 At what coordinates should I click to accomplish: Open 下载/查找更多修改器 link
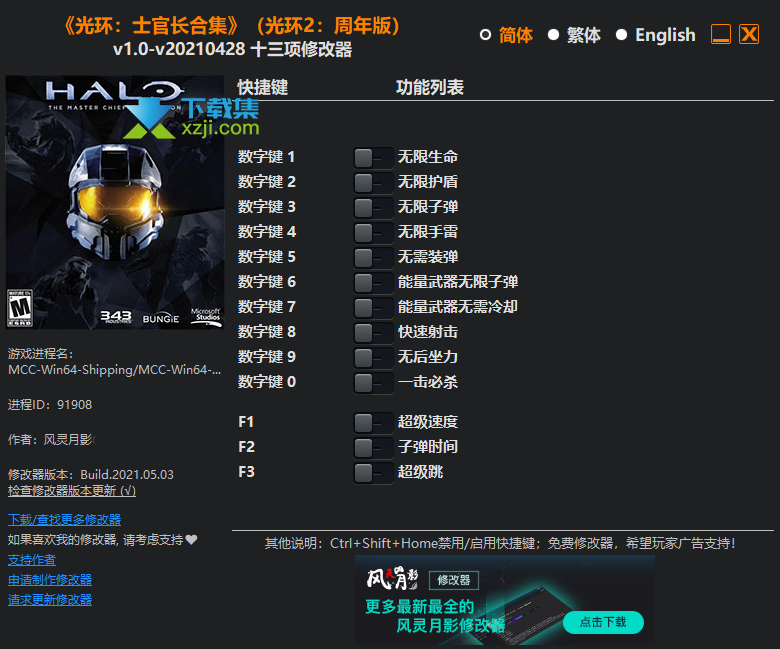pyautogui.click(x=64, y=520)
